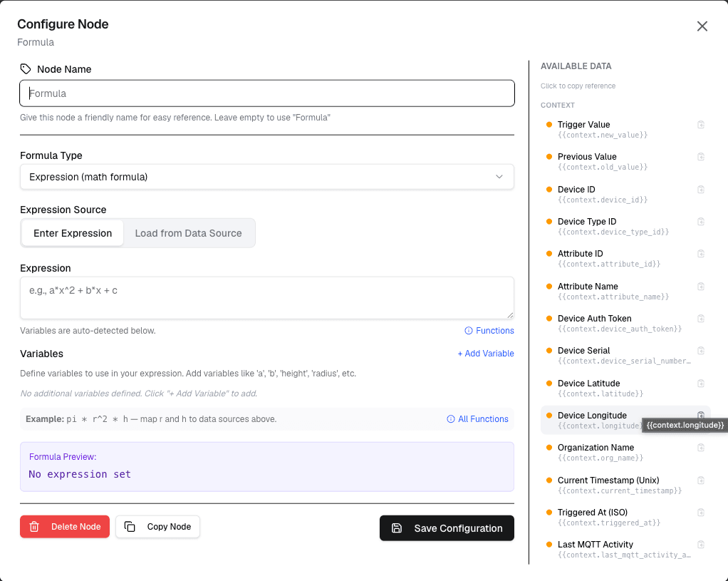Copy the Organization Name reference icon

pyautogui.click(x=701, y=448)
